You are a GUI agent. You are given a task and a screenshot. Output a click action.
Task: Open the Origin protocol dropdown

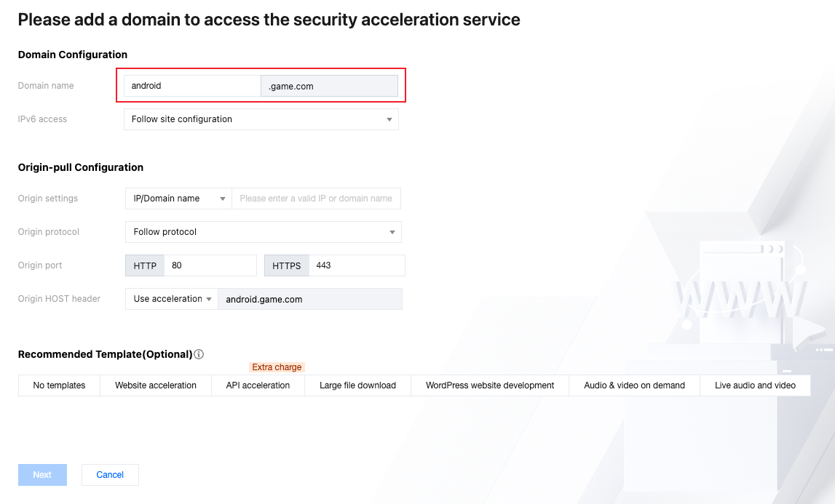[x=263, y=232]
